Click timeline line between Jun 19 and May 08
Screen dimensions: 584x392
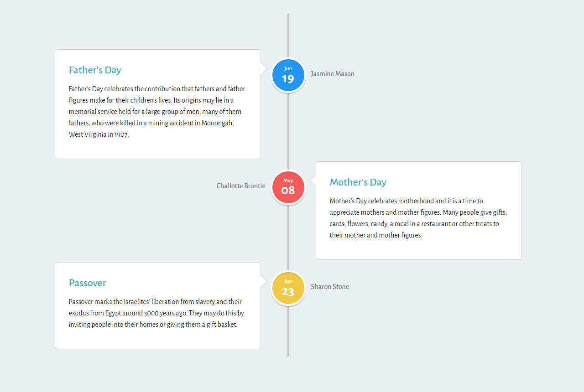[288, 132]
